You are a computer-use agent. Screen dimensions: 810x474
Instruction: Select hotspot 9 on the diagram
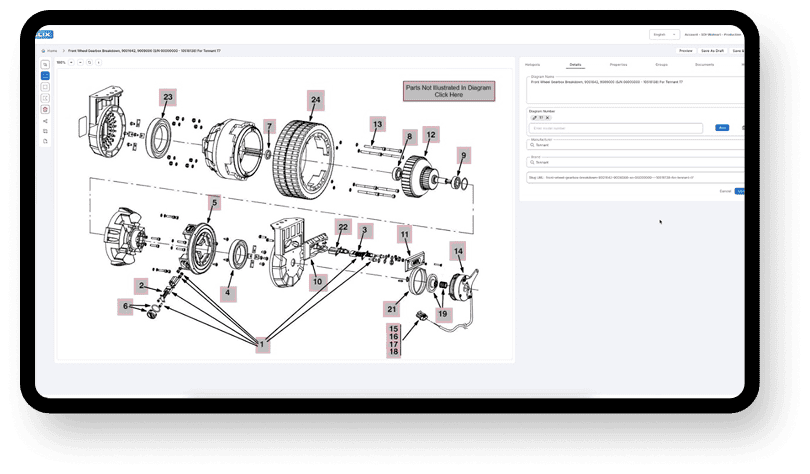463,155
